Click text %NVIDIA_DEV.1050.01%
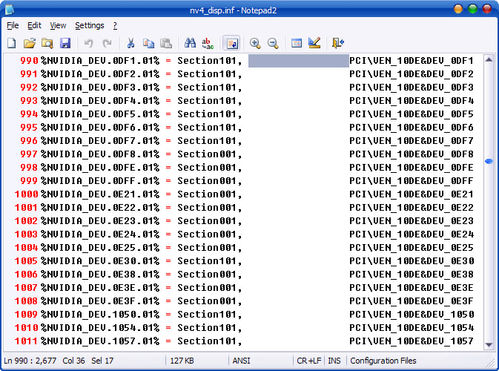This screenshot has height=371, width=499. [100, 315]
